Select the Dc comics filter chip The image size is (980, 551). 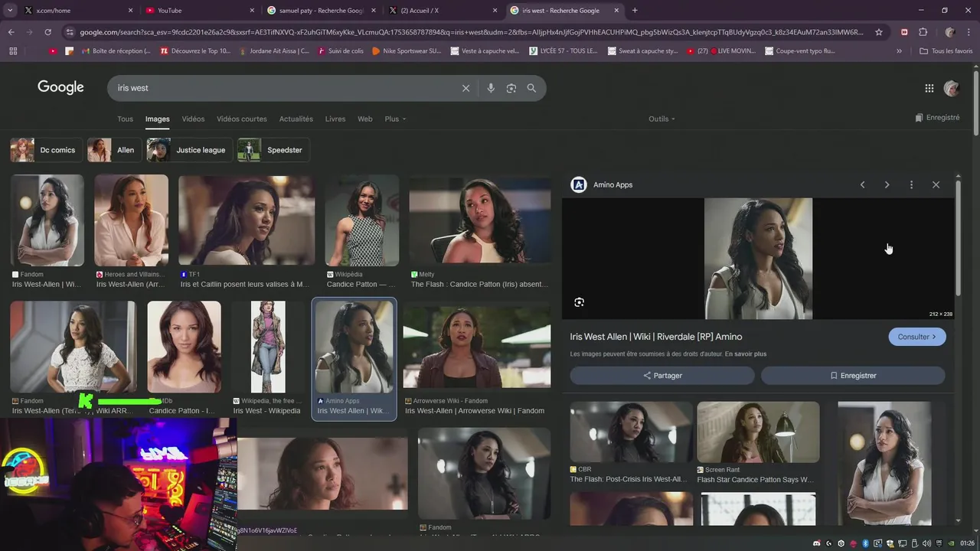(46, 150)
